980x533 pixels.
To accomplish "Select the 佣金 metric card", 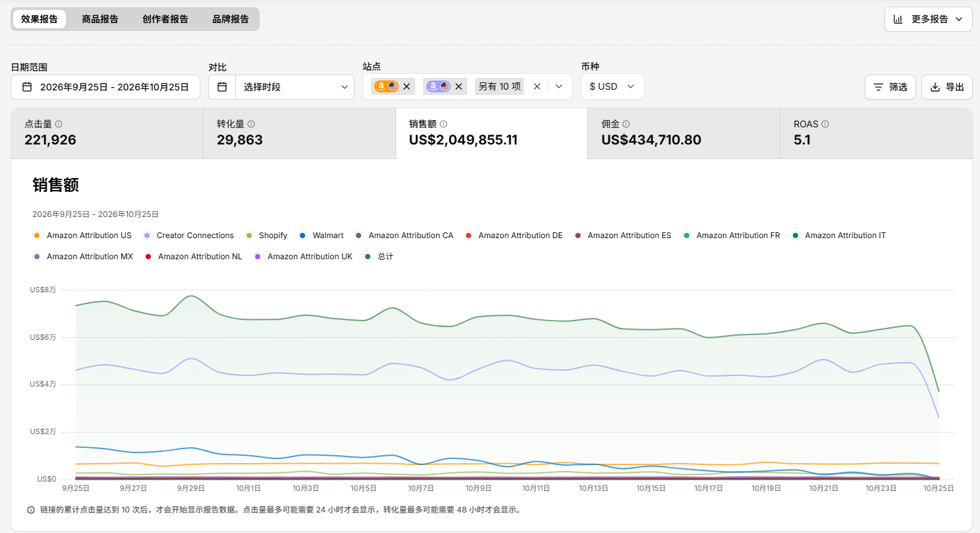I will (683, 133).
